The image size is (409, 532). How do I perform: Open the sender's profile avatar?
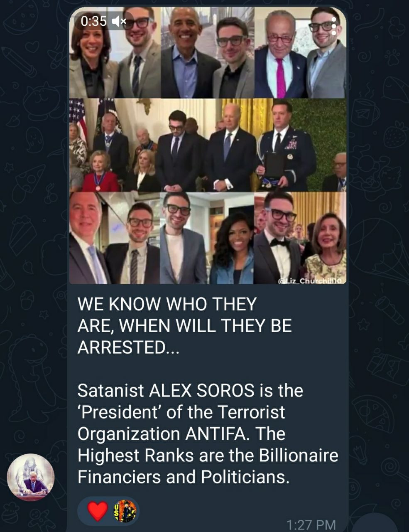click(x=31, y=477)
